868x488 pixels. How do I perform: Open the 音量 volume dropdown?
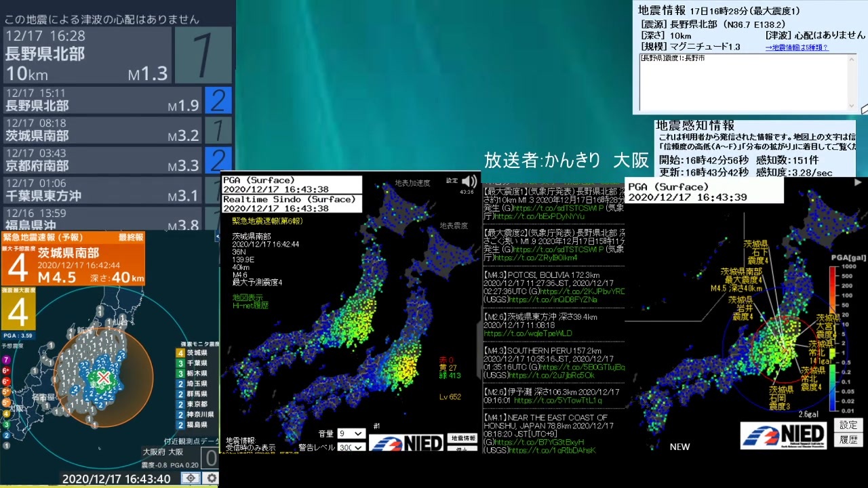351,433
